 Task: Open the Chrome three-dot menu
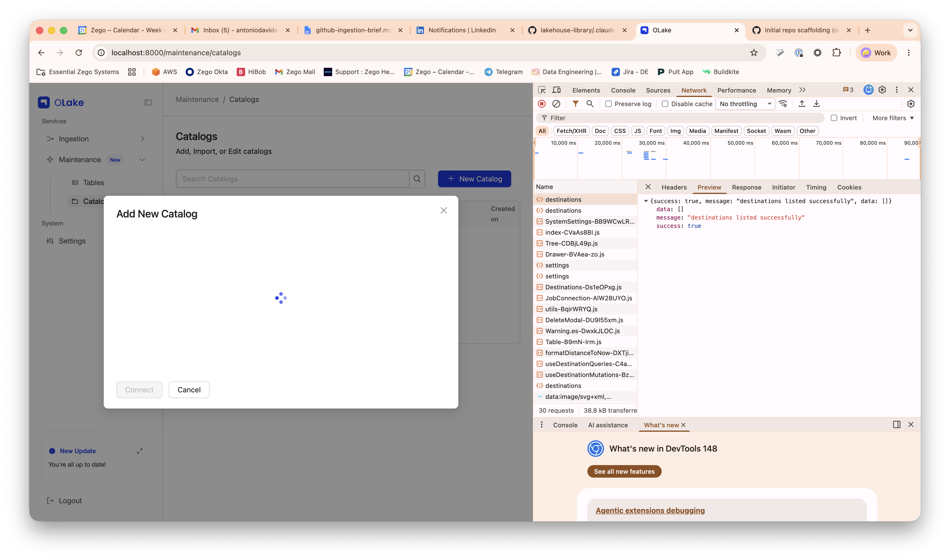909,53
